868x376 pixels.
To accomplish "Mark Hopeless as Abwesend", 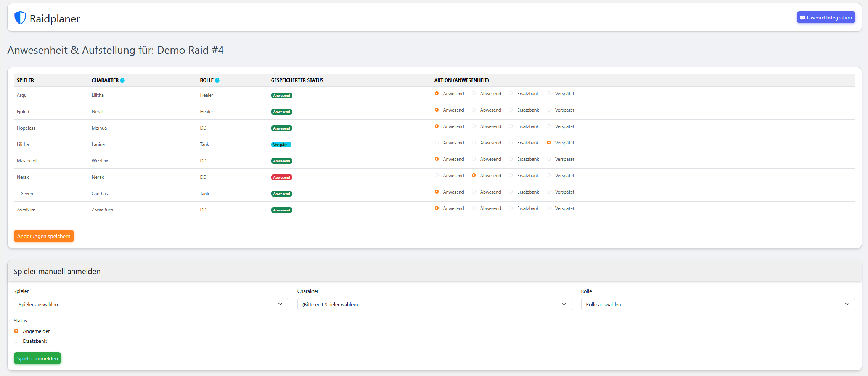I will [x=473, y=126].
